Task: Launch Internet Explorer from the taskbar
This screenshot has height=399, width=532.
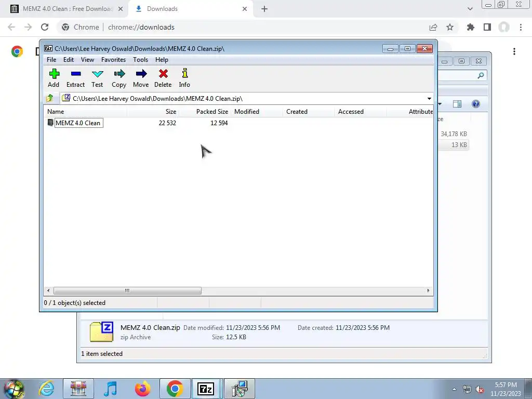Action: point(46,389)
